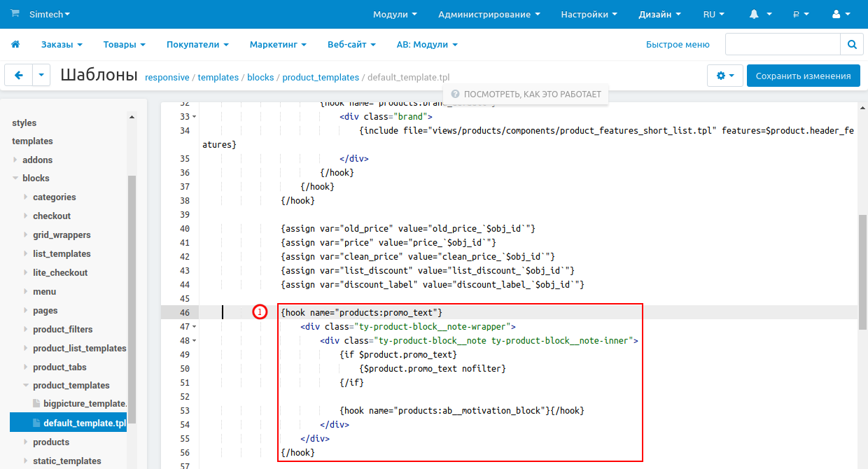
Task: Click the search input field
Action: (783, 44)
